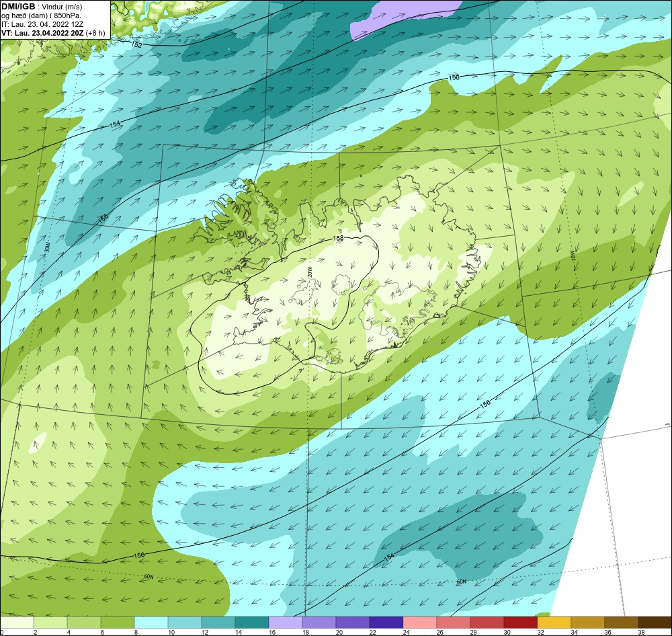Image resolution: width=672 pixels, height=636 pixels.
Task: Click the '158' contour label over Iceland
Action: pyautogui.click(x=338, y=238)
